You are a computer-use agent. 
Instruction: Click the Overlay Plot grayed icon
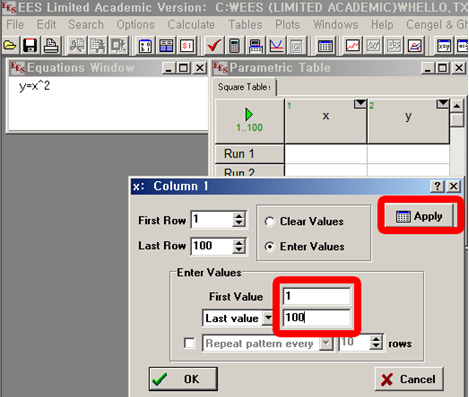click(373, 45)
